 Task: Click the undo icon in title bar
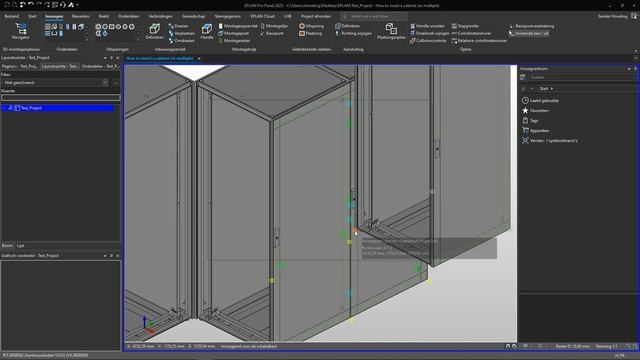(x=30, y=5)
